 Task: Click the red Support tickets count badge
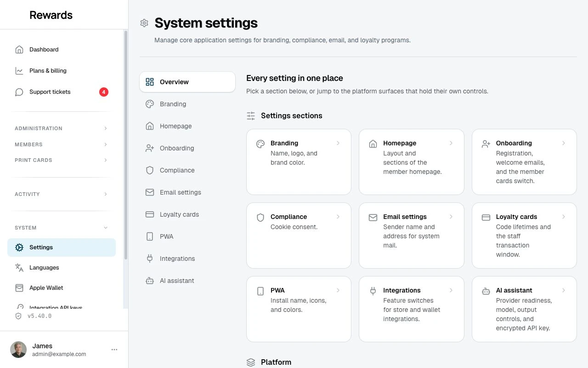point(104,92)
